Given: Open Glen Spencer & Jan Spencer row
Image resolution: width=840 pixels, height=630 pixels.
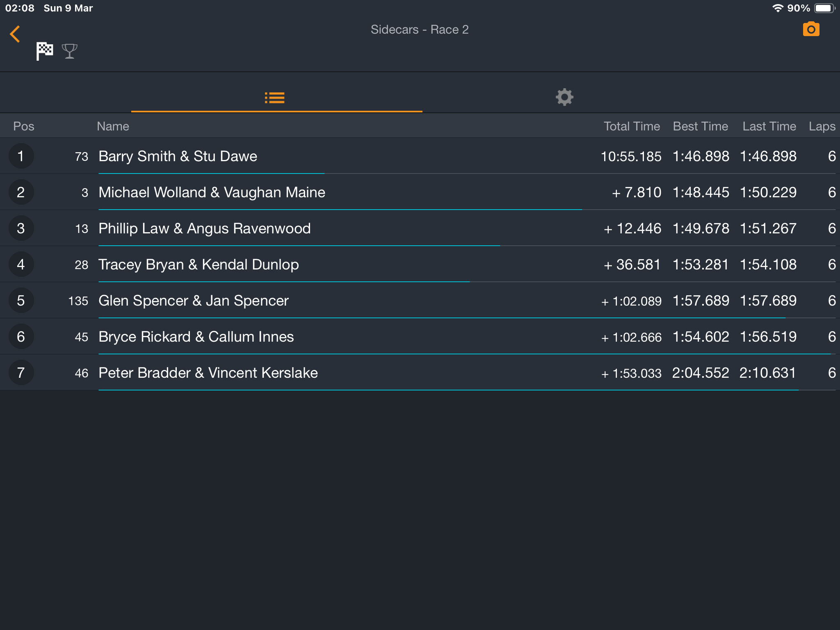Looking at the screenshot, I should 420,301.
